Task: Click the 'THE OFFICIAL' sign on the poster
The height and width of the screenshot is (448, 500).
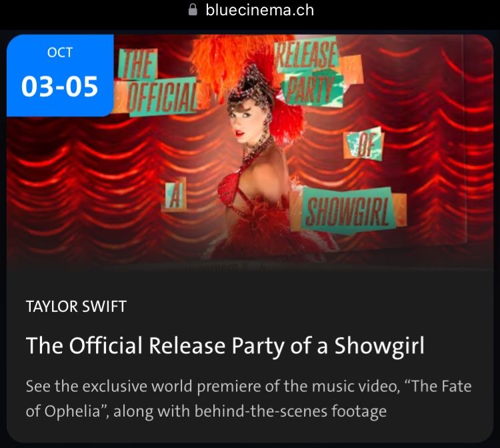Action: tap(158, 83)
